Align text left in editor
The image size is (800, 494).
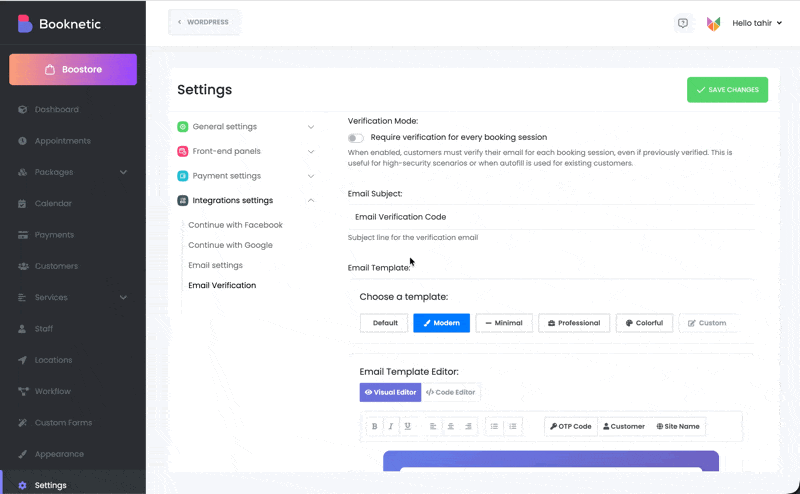(433, 426)
